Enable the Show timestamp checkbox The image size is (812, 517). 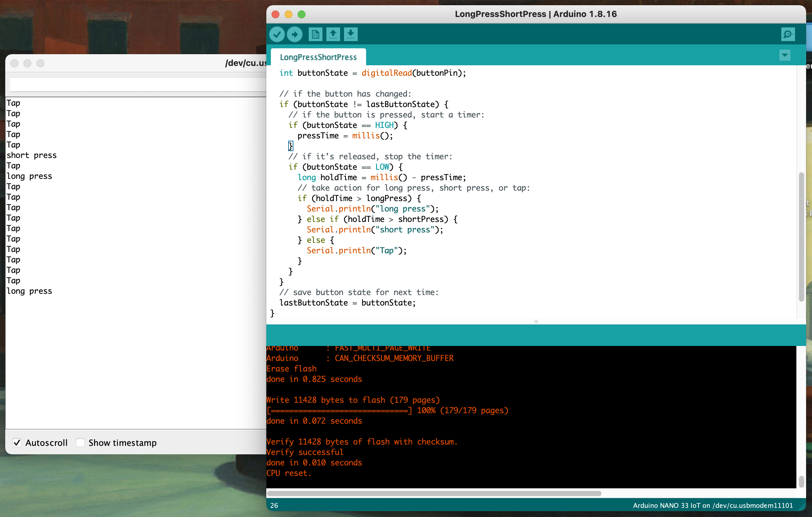coord(80,443)
